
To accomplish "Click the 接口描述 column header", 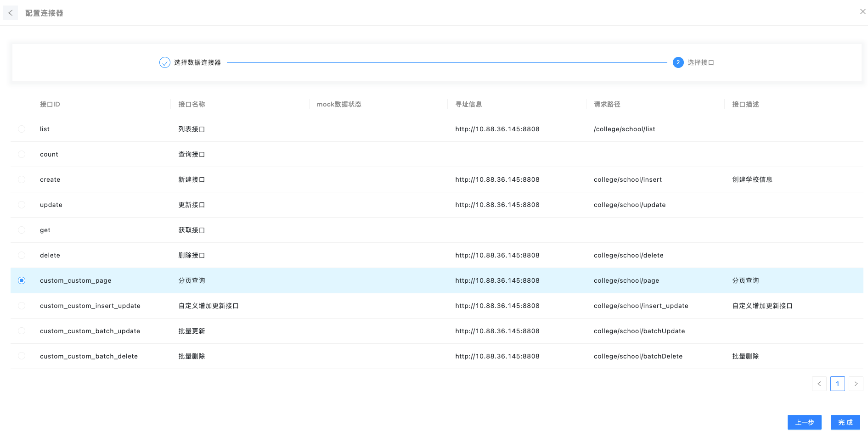I will 745,104.
